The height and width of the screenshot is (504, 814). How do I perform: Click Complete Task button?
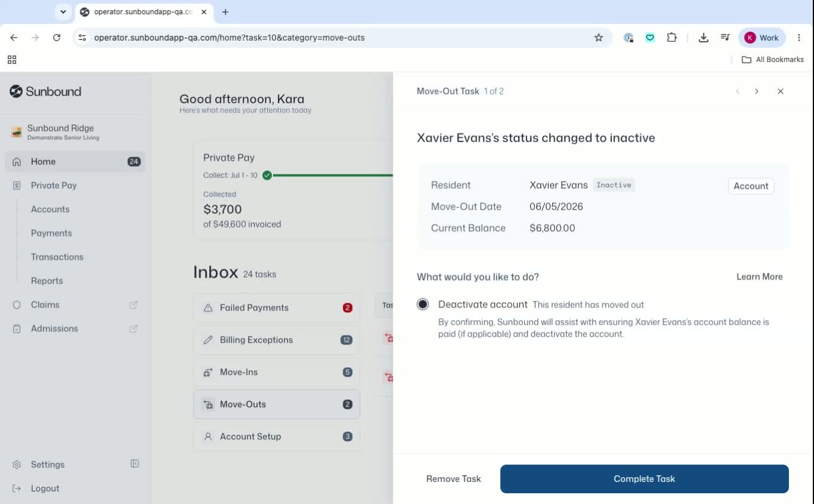[644, 479]
